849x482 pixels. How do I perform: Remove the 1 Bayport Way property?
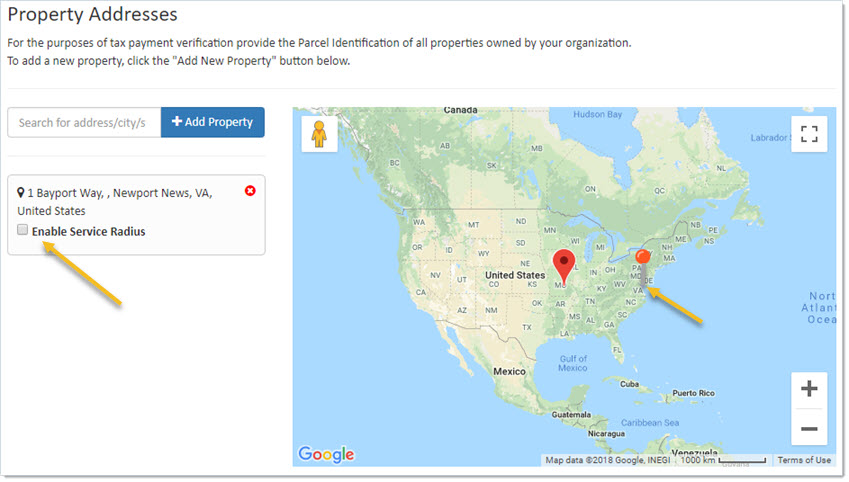[249, 190]
